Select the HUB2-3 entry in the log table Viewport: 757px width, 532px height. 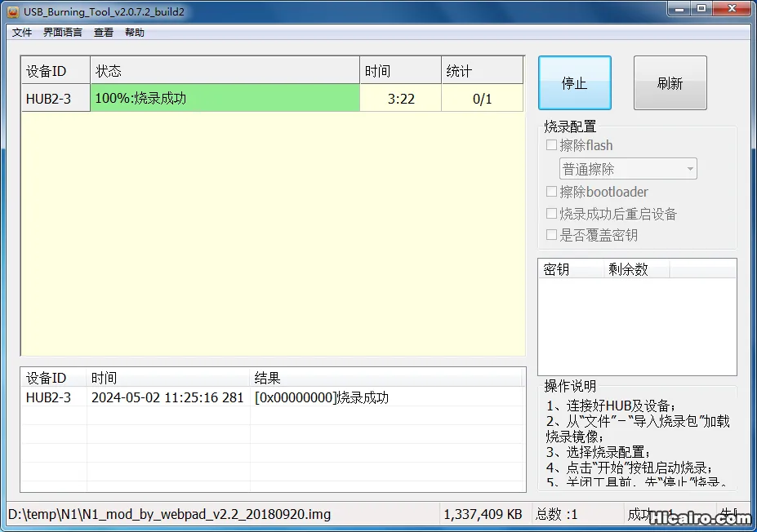pos(48,397)
